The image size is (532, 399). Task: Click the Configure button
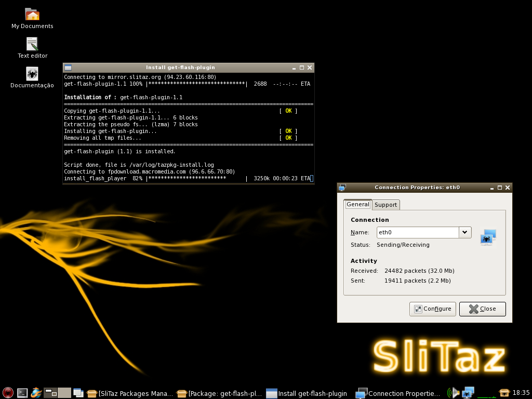(433, 309)
